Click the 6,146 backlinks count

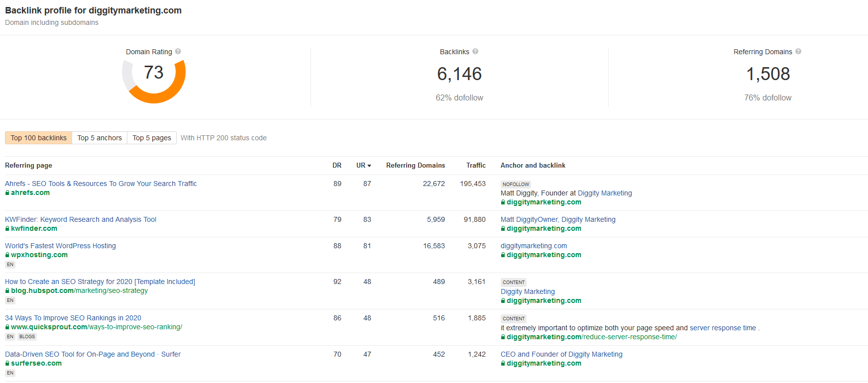pyautogui.click(x=459, y=74)
